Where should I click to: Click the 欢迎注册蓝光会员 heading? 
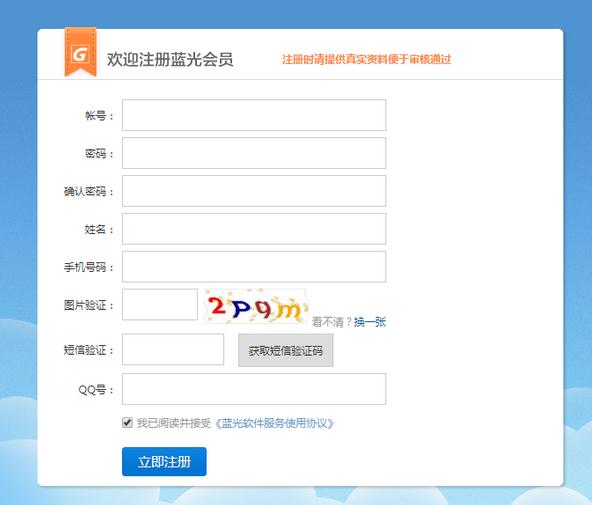pos(170,59)
